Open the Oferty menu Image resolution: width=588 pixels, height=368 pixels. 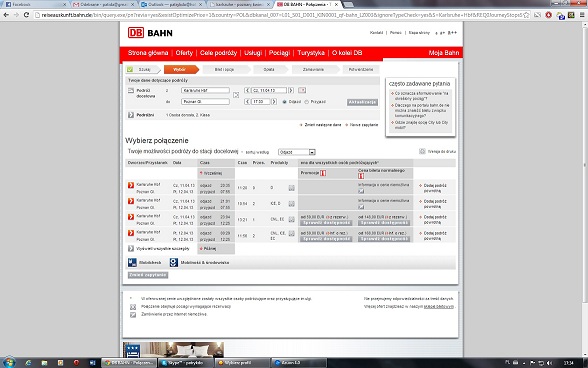pos(184,53)
